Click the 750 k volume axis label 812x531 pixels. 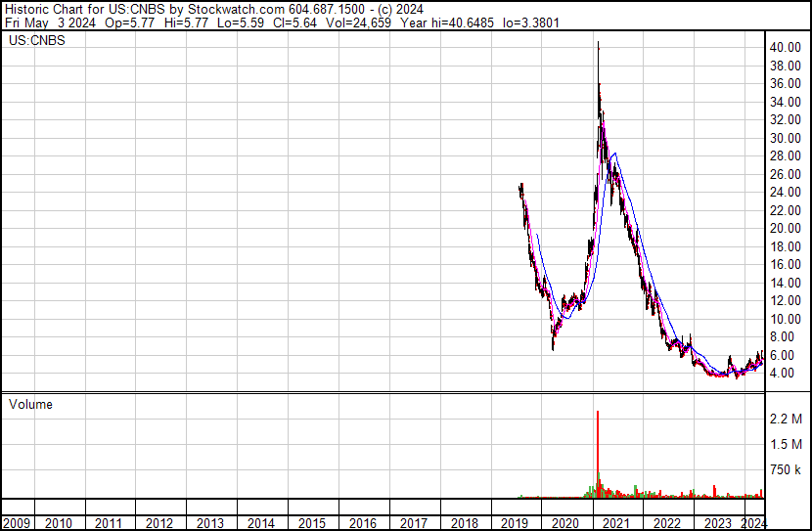786,469
